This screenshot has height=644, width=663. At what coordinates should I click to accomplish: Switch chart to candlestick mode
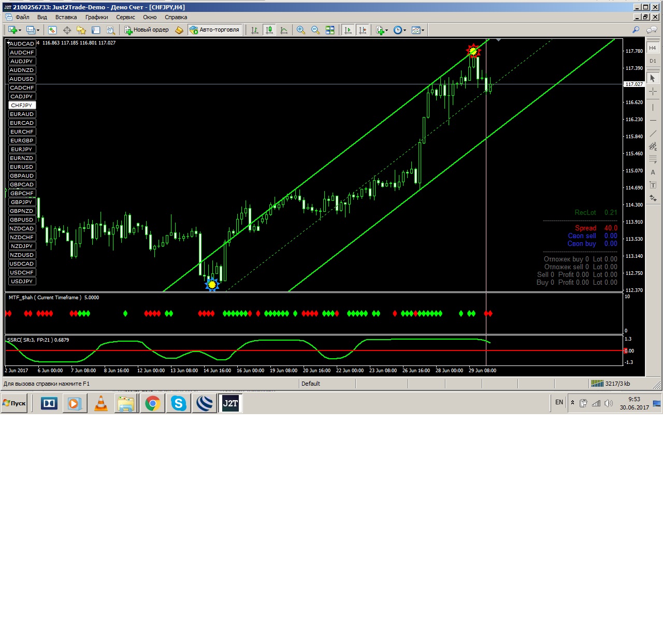[x=269, y=30]
